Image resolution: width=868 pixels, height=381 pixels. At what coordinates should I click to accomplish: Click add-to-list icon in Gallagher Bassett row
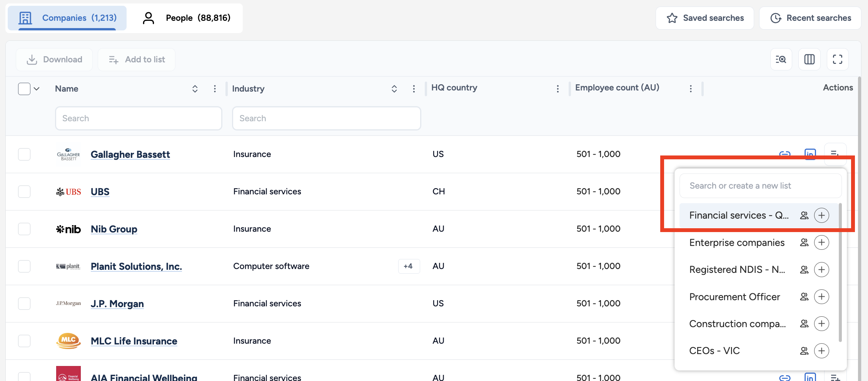tap(835, 154)
